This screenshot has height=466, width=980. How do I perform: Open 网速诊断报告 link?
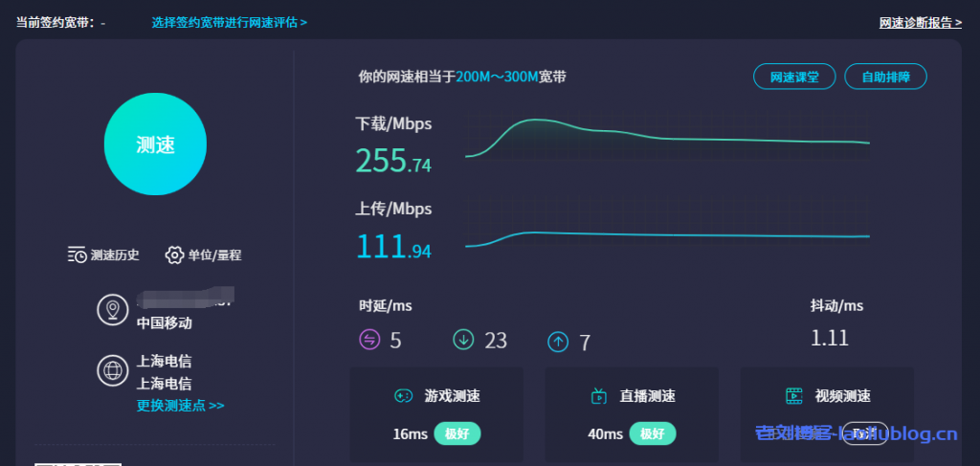point(920,22)
